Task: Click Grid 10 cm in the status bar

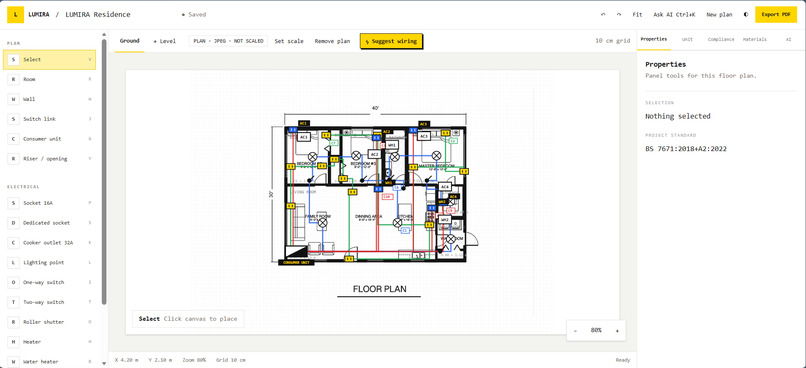Action: [x=230, y=360]
